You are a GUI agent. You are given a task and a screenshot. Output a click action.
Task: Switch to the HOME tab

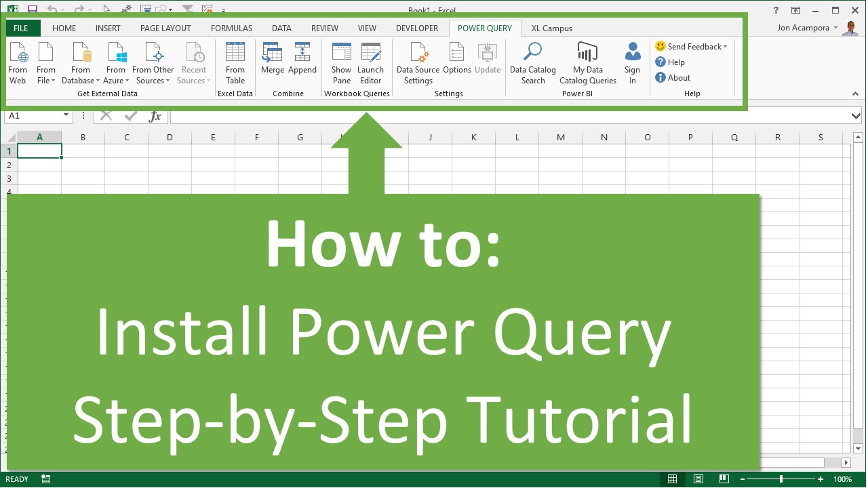tap(64, 28)
